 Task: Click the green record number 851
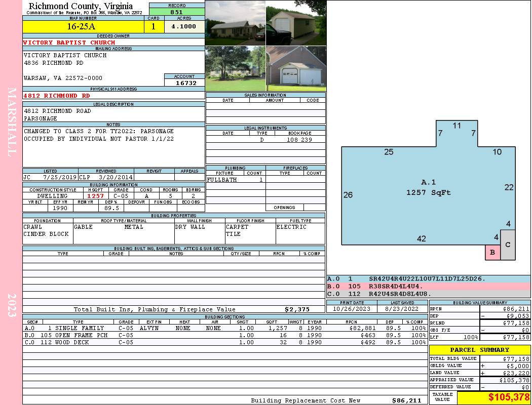pyautogui.click(x=177, y=12)
